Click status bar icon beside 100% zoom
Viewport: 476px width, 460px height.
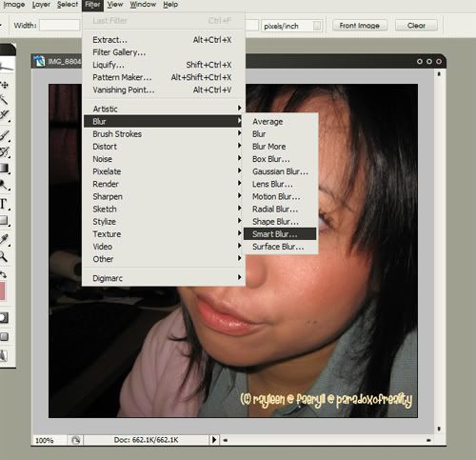75,440
